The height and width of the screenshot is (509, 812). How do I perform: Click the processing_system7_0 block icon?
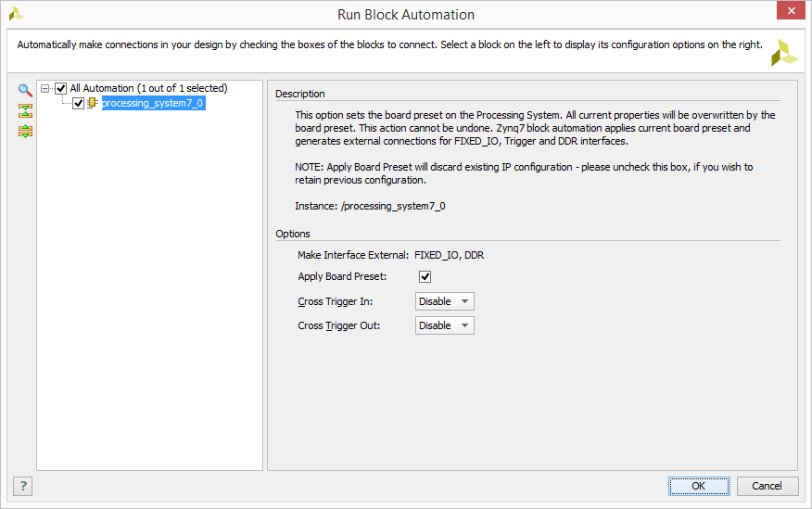pos(93,103)
